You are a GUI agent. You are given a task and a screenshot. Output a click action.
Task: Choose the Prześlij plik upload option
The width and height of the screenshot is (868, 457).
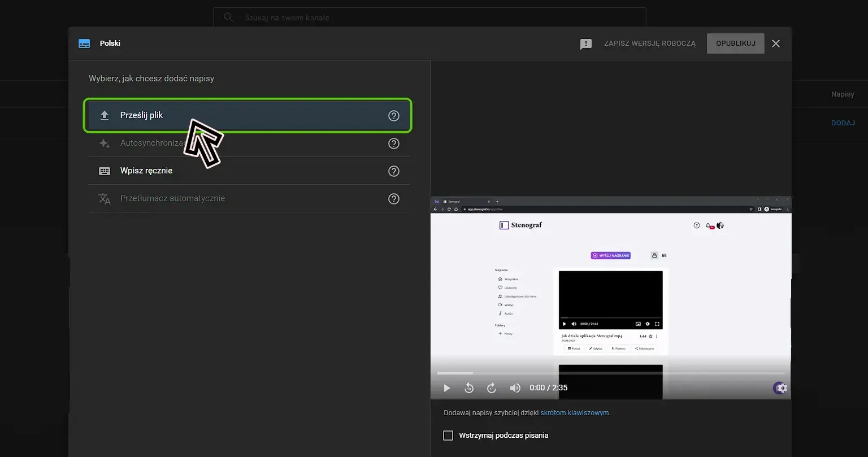[x=249, y=115]
